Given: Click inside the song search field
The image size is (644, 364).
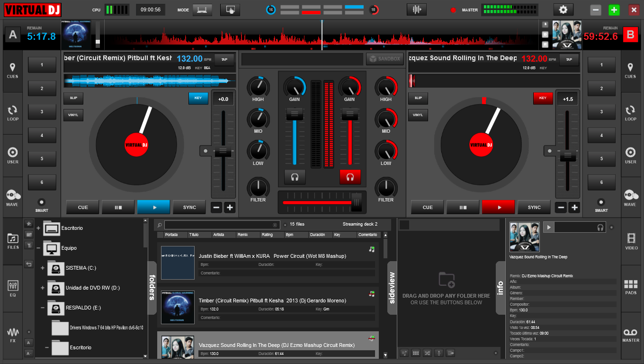Looking at the screenshot, I should [x=222, y=225].
